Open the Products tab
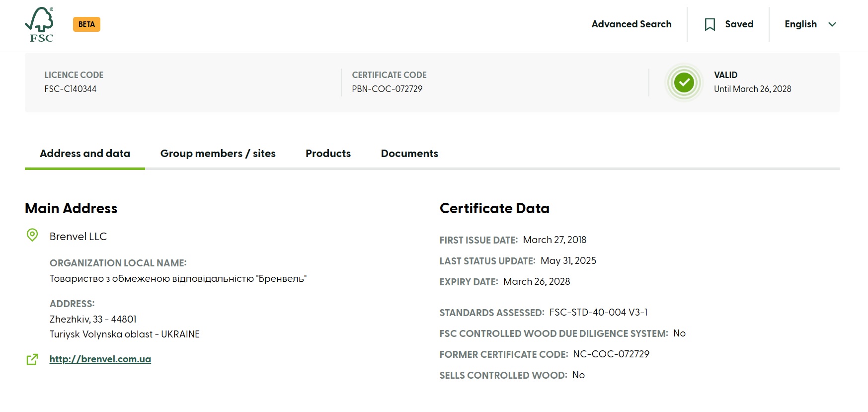 click(x=328, y=154)
